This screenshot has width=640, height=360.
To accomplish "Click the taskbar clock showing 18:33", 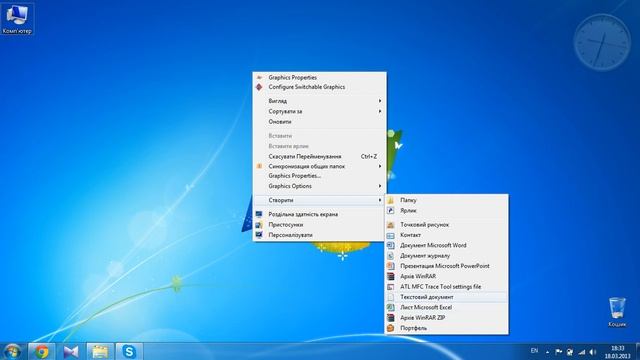I will click(618, 352).
